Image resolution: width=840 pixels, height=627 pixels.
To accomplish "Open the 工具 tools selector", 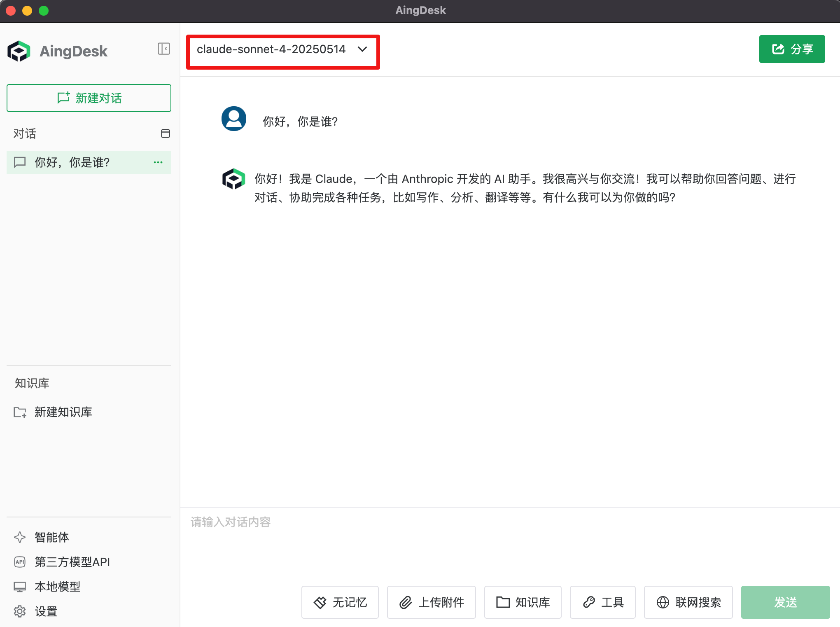I will click(x=602, y=602).
